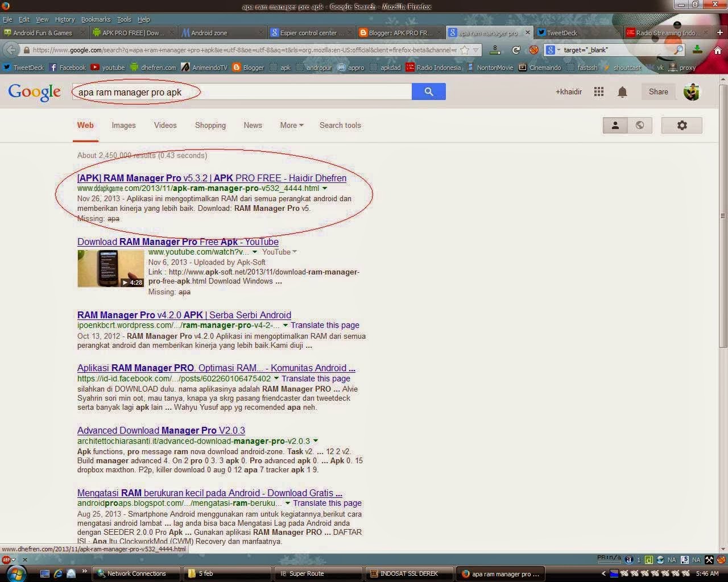The width and height of the screenshot is (728, 582).
Task: Switch to the Espier control center tab
Action: point(312,33)
